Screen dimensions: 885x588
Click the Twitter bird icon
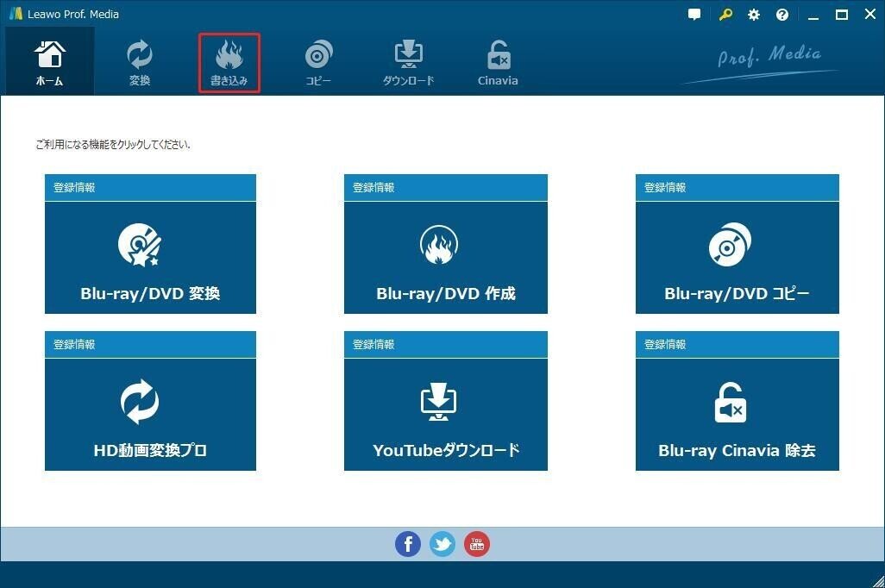pos(442,544)
